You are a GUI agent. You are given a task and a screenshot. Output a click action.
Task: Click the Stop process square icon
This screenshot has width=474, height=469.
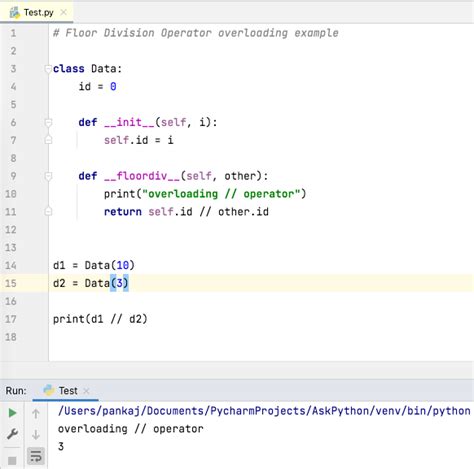pyautogui.click(x=12, y=461)
